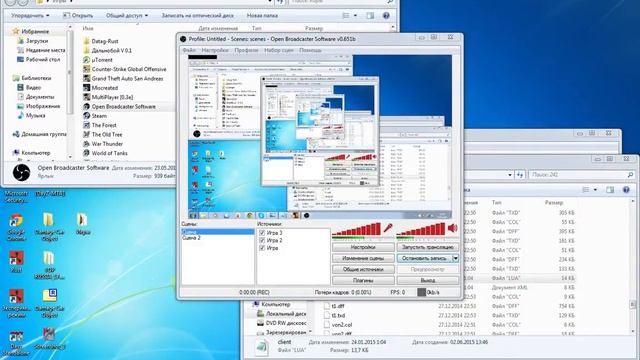This screenshot has height=360, width=640.
Task: Select the Steam shortcut
Action: click(x=95, y=116)
